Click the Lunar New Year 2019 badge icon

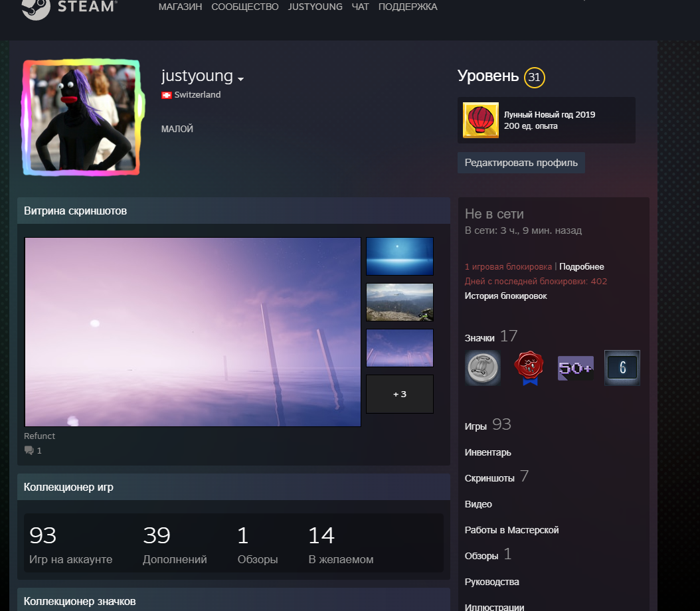click(x=480, y=120)
